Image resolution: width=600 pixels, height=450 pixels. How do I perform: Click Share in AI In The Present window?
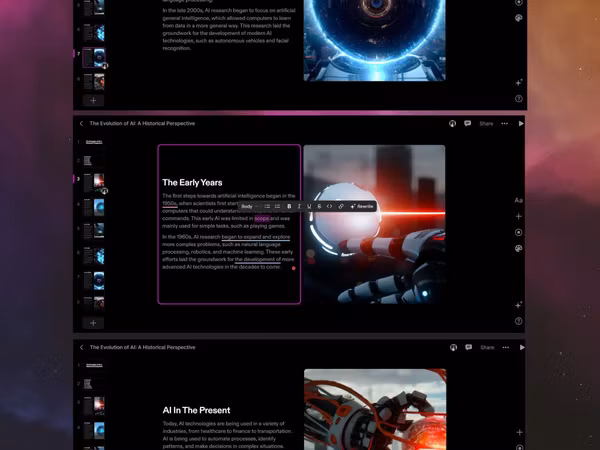(x=487, y=347)
